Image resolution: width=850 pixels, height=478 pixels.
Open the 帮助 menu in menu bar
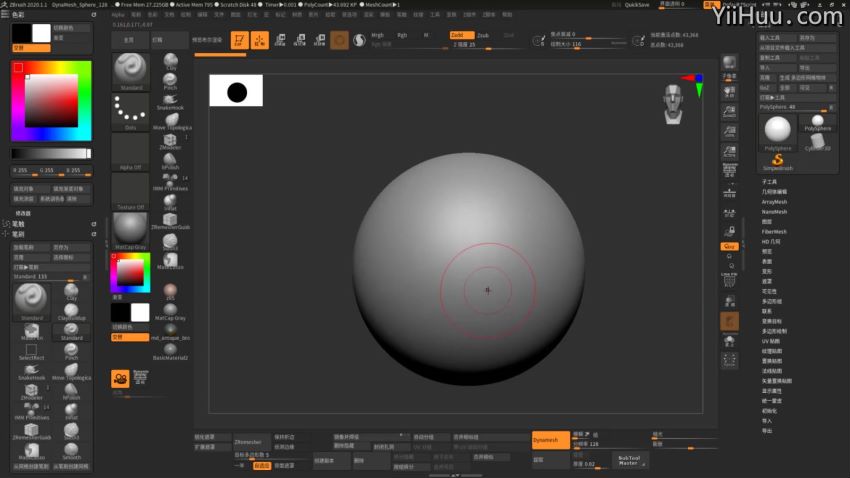coord(507,15)
